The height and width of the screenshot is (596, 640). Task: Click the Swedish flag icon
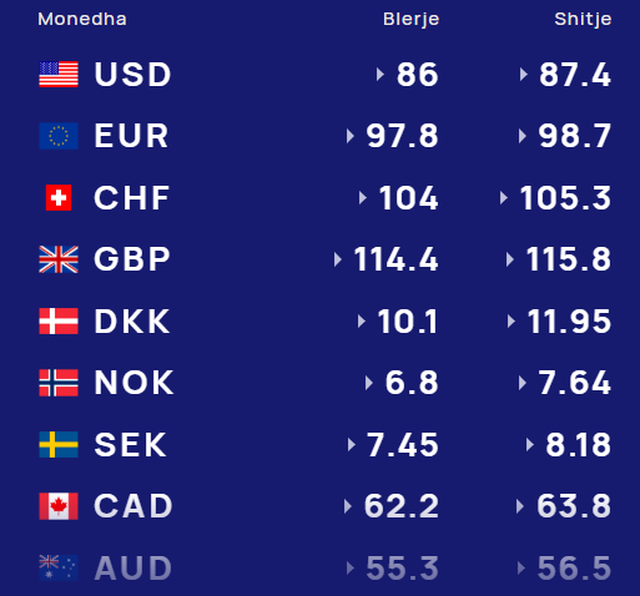point(58,445)
